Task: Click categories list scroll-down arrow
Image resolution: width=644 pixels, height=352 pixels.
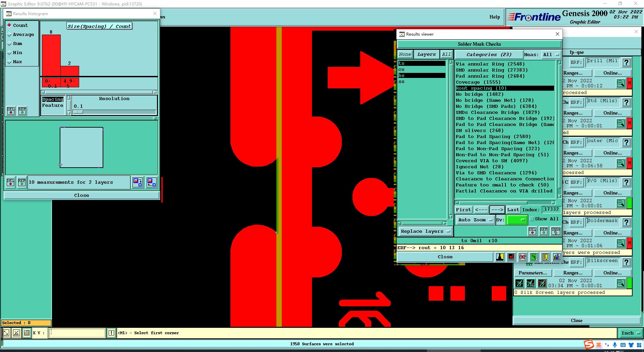Action: click(x=559, y=196)
